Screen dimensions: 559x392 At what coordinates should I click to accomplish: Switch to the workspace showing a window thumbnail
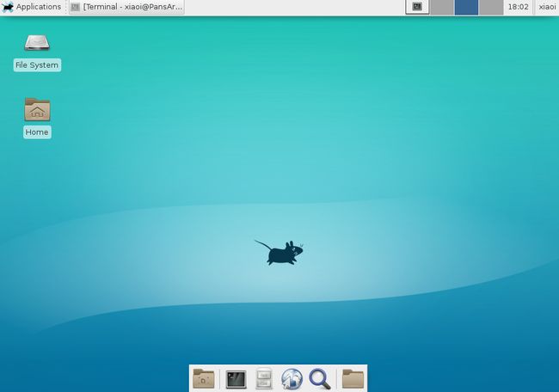pos(417,7)
